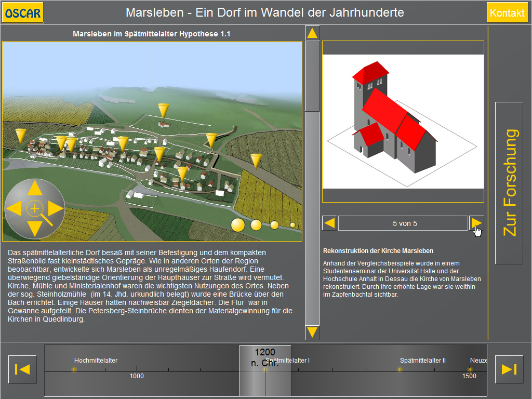The image size is (532, 399).
Task: Jump to start of timeline
Action: pyautogui.click(x=22, y=369)
